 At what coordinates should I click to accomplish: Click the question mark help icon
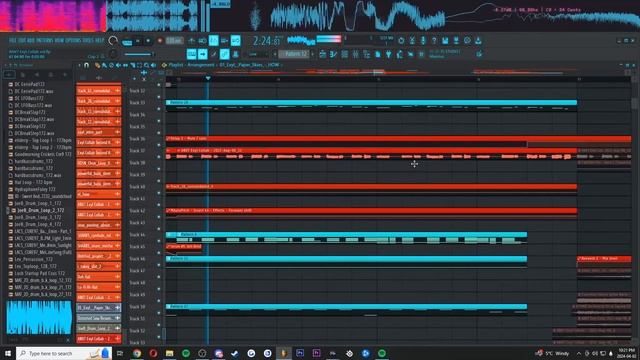click(x=434, y=41)
